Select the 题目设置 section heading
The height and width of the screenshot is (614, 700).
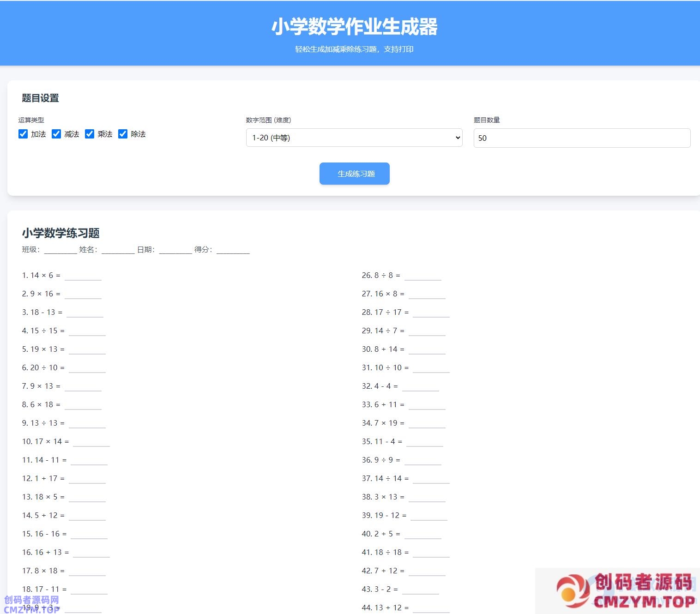click(x=41, y=98)
